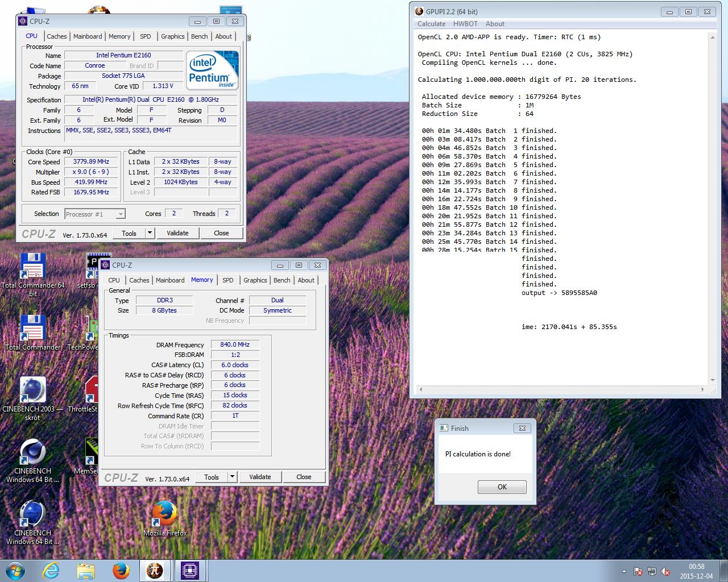This screenshot has width=728, height=582.
Task: Open Tools dropdown arrow in Memory CPU-Z window
Action: [232, 477]
